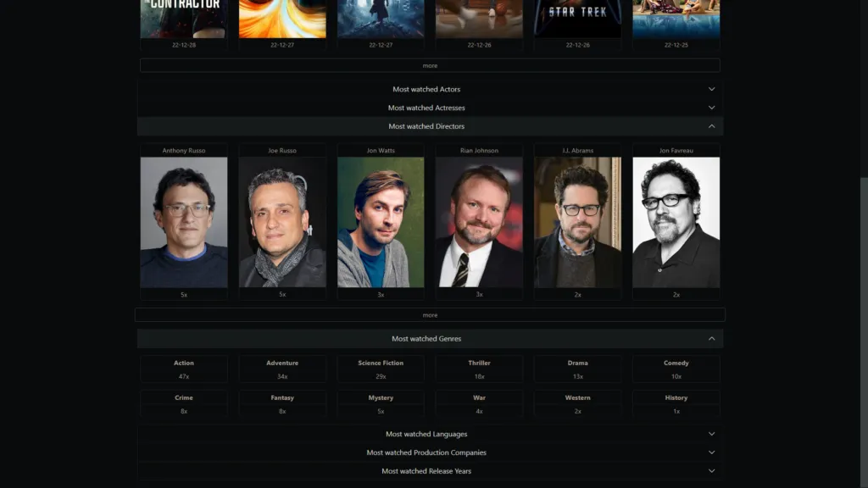The height and width of the screenshot is (488, 868).
Task: Choose the Western genre tile
Action: tap(577, 403)
